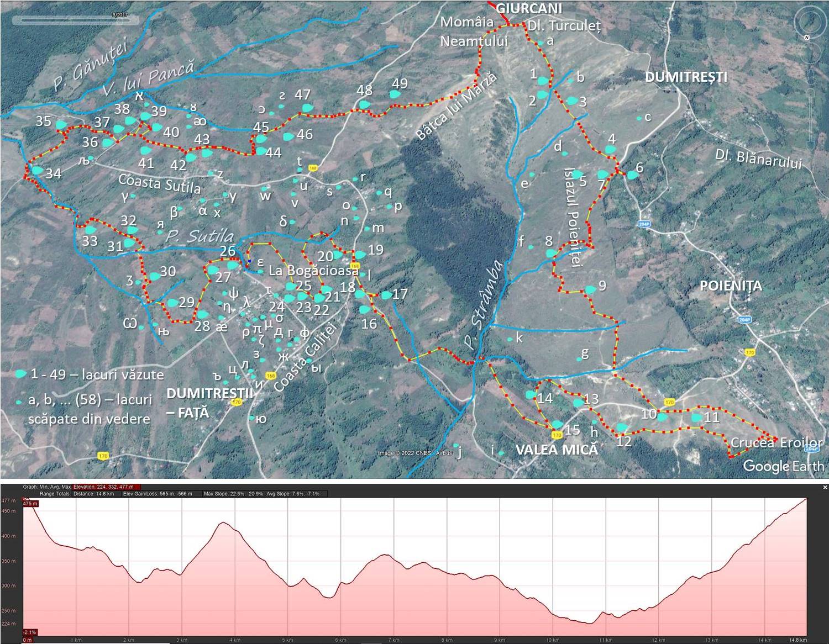Viewport: 829px width, 644px height.
Task: Click the Google Earth logo
Action: coord(783,466)
